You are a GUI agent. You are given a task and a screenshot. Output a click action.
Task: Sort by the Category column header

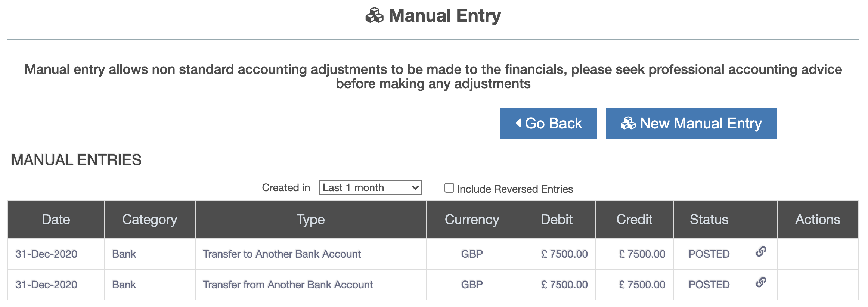coord(149,220)
